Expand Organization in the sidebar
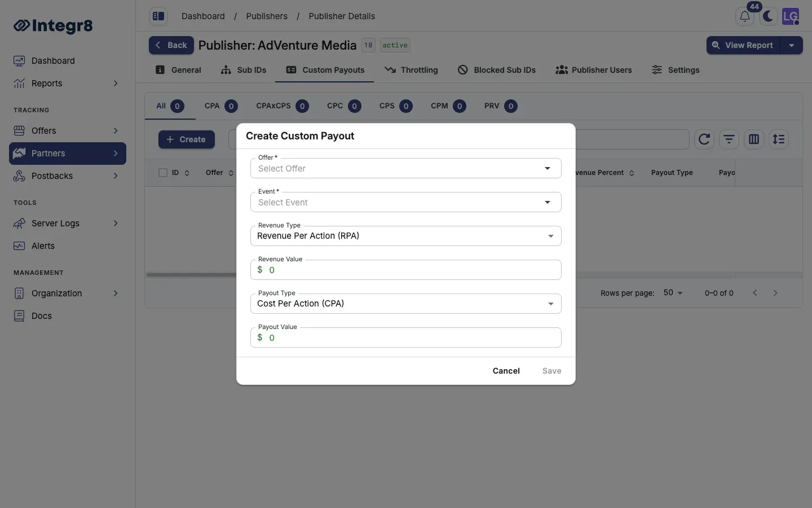The height and width of the screenshot is (508, 812). coord(68,294)
